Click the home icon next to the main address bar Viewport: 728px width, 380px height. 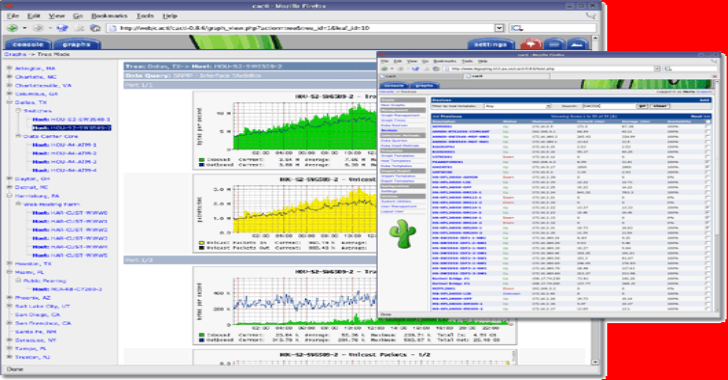click(x=95, y=28)
